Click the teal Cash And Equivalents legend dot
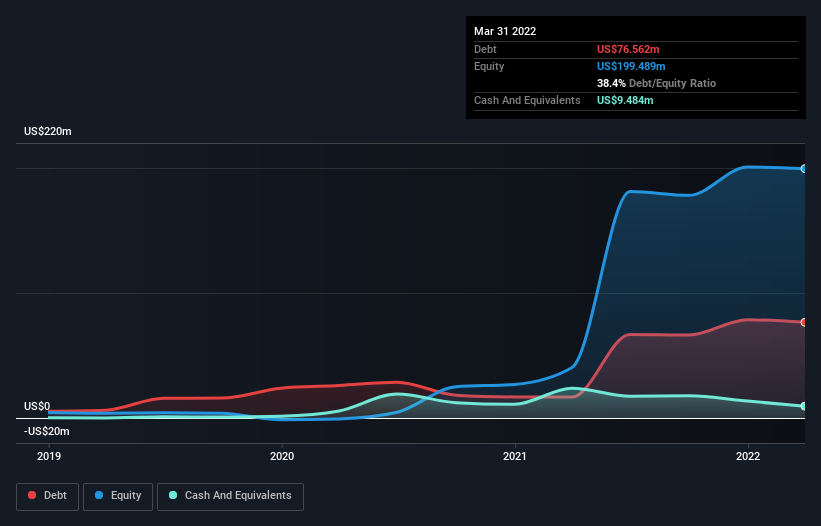Image resolution: width=821 pixels, height=526 pixels. (173, 495)
